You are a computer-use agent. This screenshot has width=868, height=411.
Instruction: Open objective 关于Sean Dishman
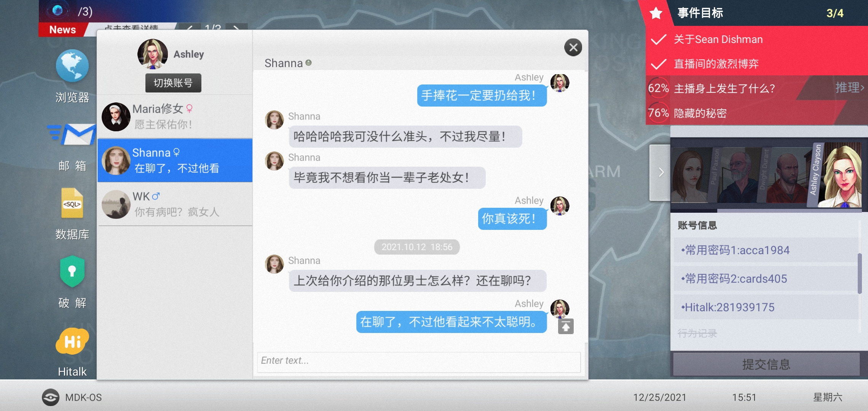point(756,39)
